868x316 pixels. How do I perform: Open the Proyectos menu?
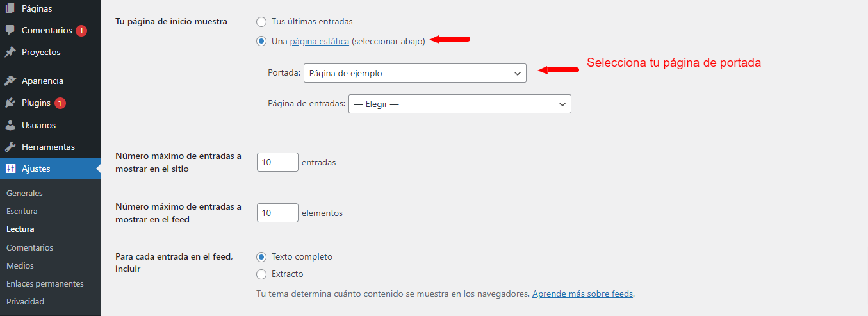(x=51, y=52)
